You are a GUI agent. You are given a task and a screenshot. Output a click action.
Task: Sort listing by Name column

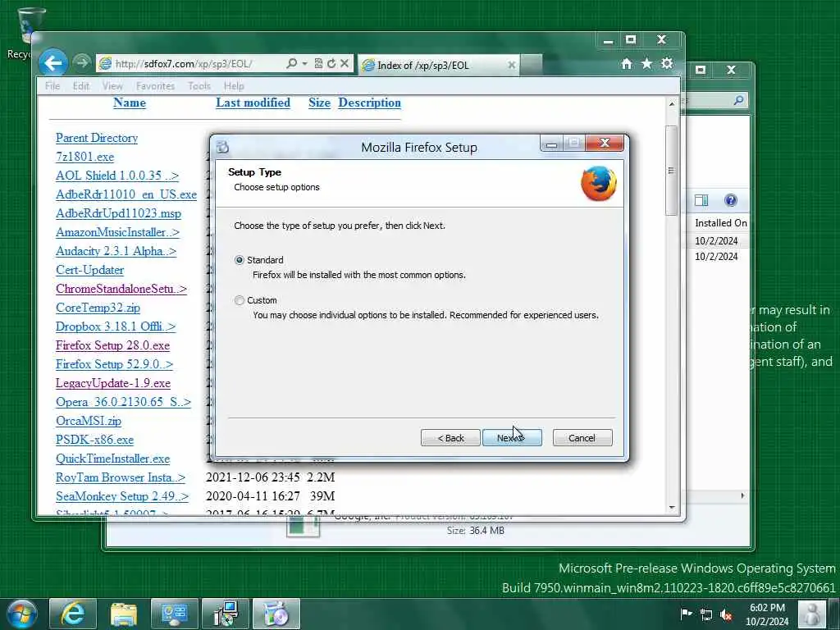click(129, 103)
